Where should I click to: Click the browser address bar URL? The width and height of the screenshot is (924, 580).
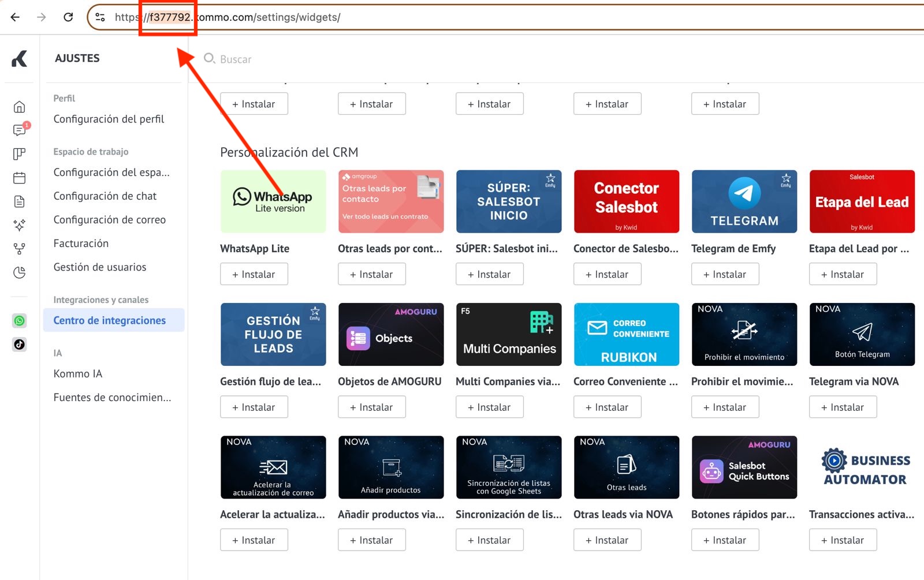pos(228,17)
